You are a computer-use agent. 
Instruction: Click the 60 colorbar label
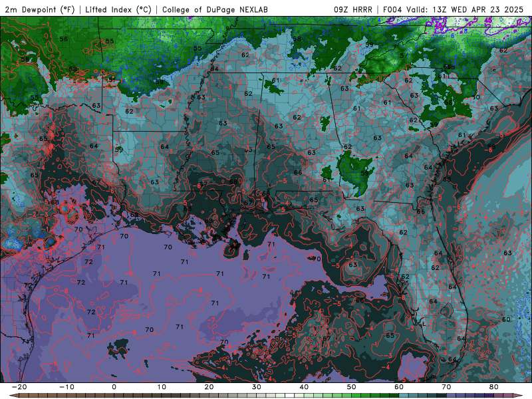pos(399,387)
